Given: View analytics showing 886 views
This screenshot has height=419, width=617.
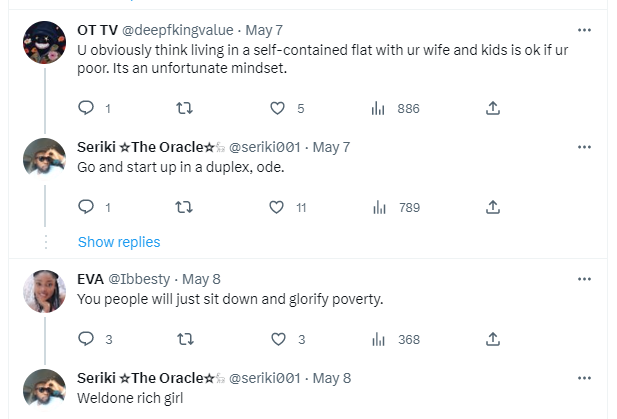Looking at the screenshot, I should pyautogui.click(x=379, y=108).
